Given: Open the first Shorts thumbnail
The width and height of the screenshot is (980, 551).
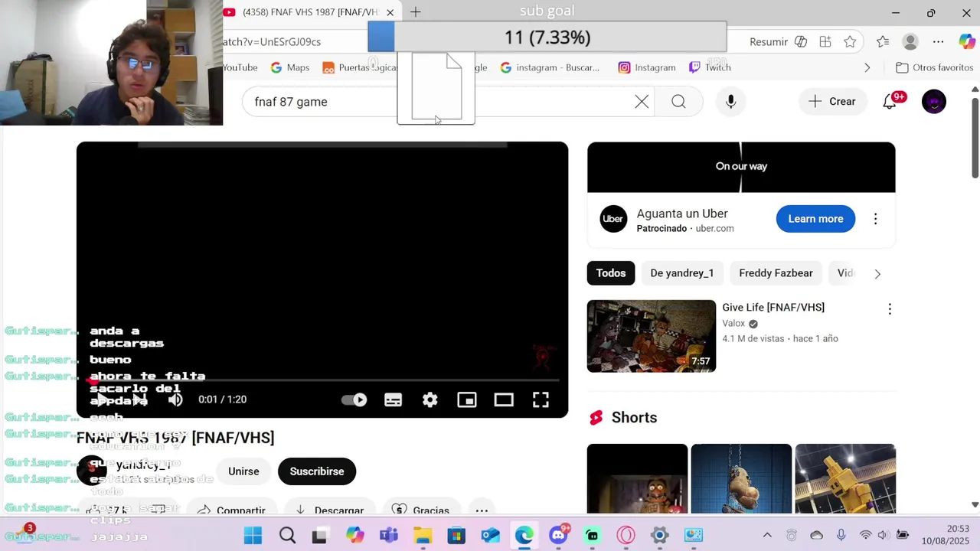Looking at the screenshot, I should 637,479.
